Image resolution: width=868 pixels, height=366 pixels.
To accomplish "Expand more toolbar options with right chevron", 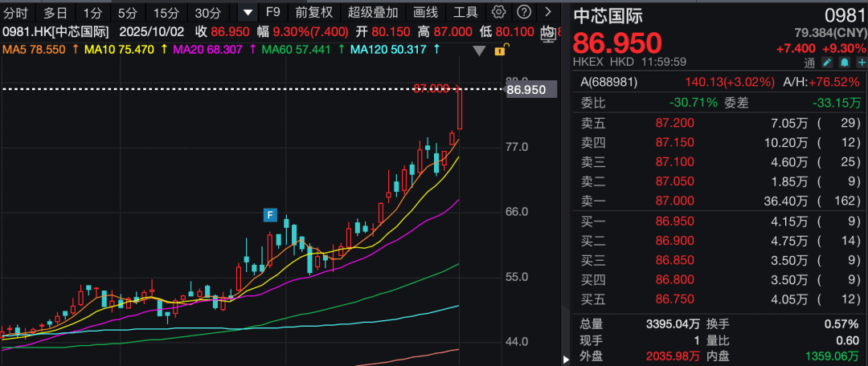I will click(x=548, y=12).
